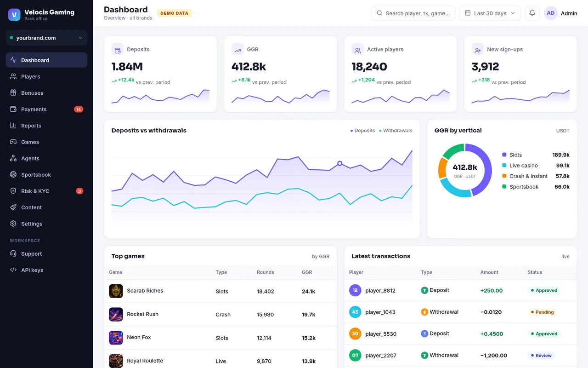Image resolution: width=588 pixels, height=368 pixels.
Task: Open the yourbrand.com brand selector
Action: click(46, 38)
